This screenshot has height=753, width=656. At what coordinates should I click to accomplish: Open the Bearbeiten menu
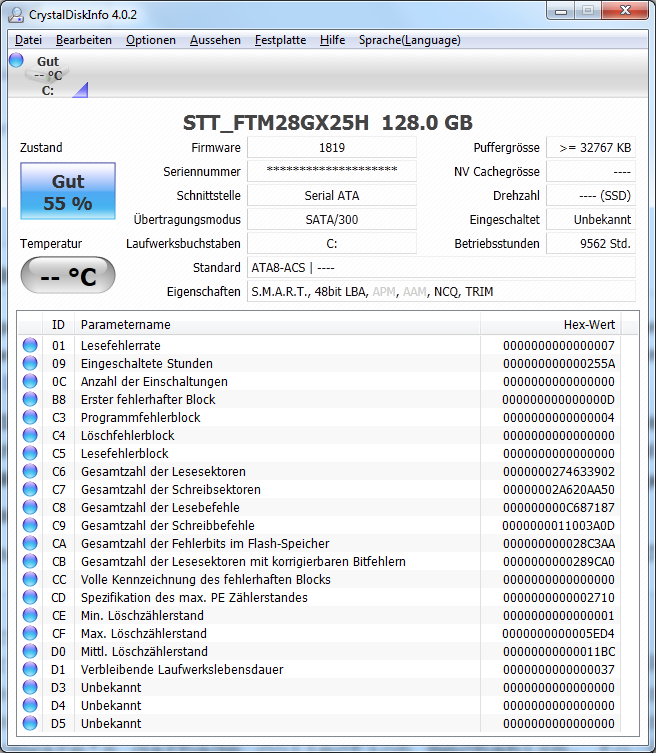coord(84,40)
